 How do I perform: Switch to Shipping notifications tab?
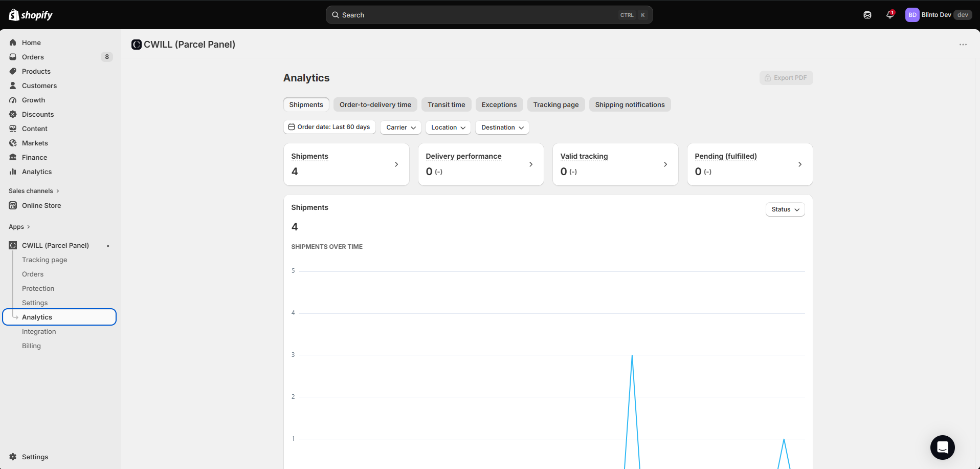[630, 104]
